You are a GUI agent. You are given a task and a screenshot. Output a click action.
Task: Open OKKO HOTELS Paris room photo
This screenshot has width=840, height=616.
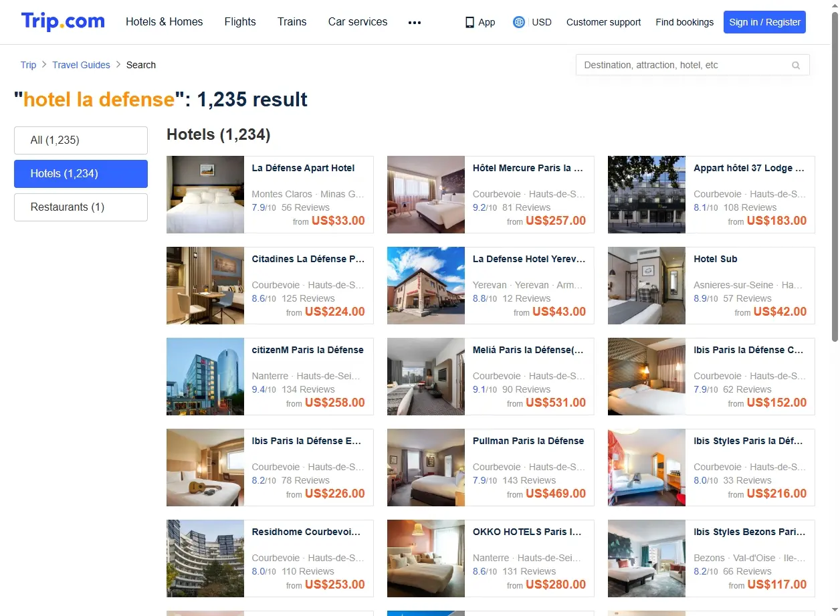(x=426, y=558)
